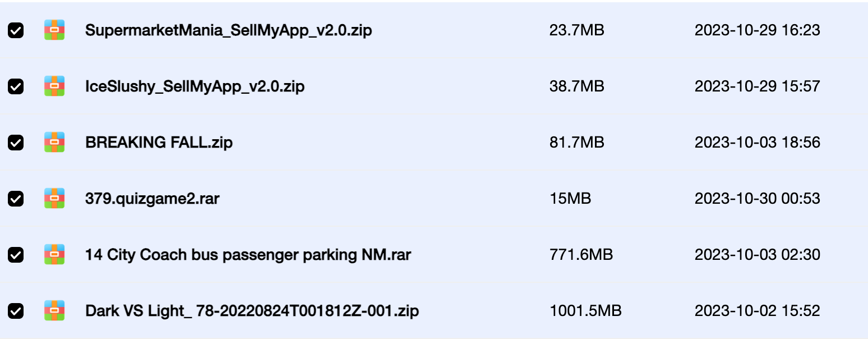Image resolution: width=868 pixels, height=339 pixels.
Task: Click the archive icon for 14 City Coach bus
Action: pyautogui.click(x=54, y=254)
